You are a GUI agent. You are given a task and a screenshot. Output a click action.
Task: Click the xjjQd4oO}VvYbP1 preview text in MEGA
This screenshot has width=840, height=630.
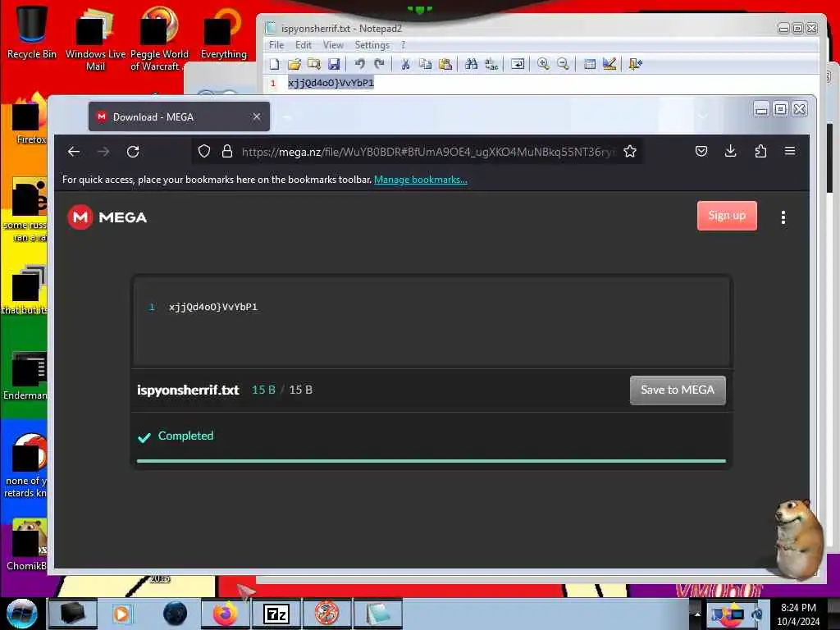click(x=213, y=307)
